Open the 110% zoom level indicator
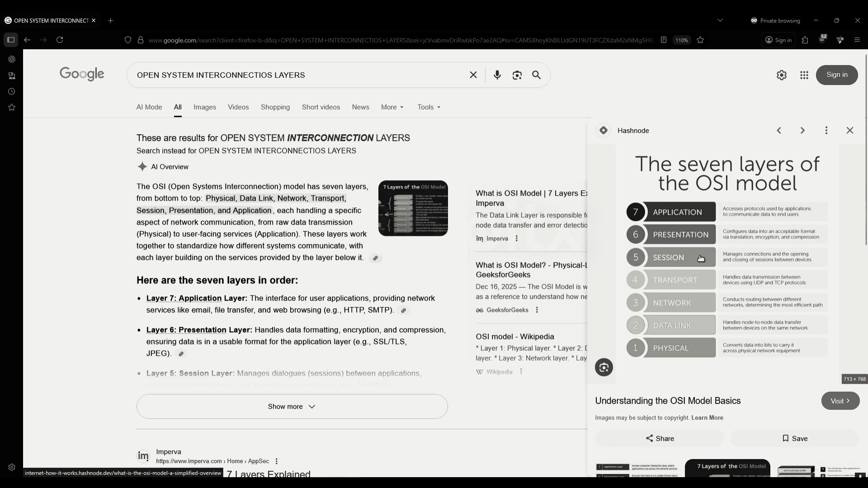868x488 pixels. coord(682,40)
